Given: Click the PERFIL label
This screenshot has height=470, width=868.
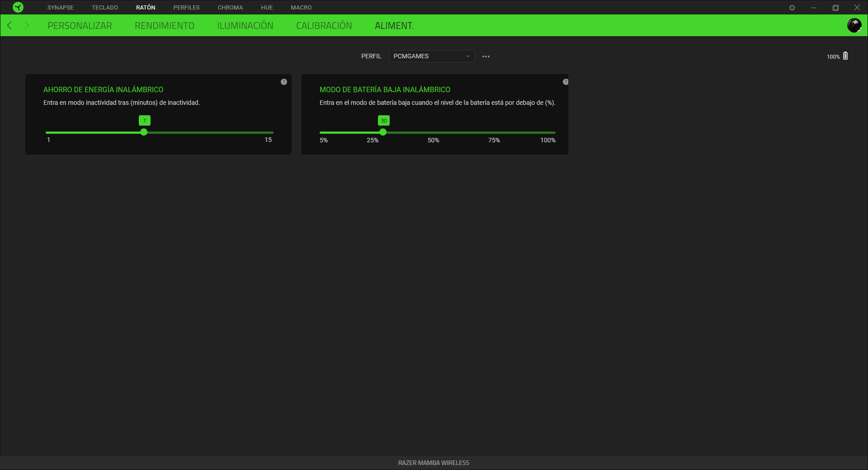Looking at the screenshot, I should pos(371,56).
